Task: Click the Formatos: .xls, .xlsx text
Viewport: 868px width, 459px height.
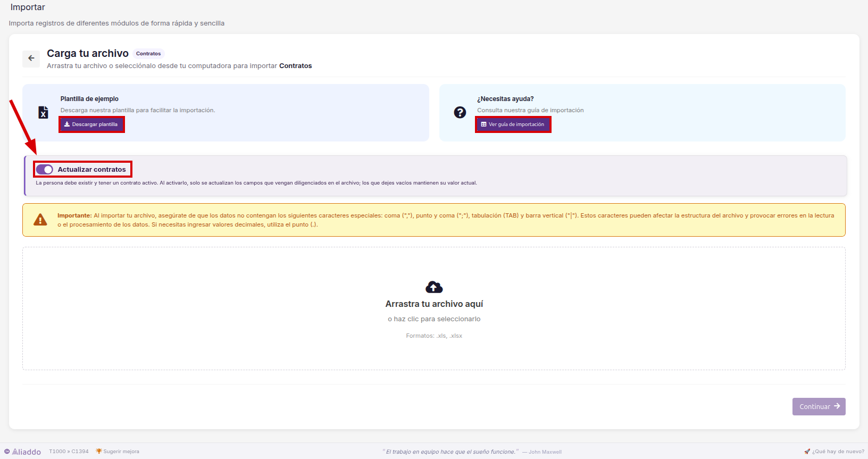Action: pyautogui.click(x=434, y=336)
